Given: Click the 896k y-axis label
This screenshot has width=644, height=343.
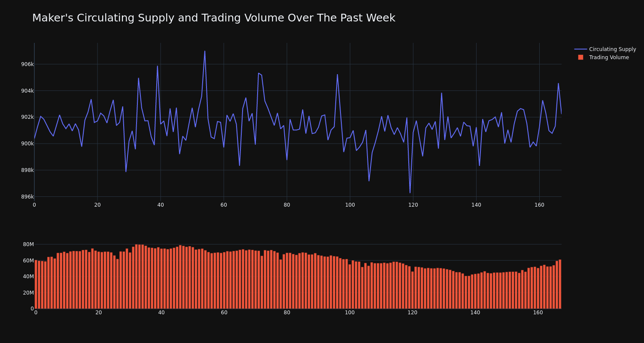Looking at the screenshot, I should (27, 197).
